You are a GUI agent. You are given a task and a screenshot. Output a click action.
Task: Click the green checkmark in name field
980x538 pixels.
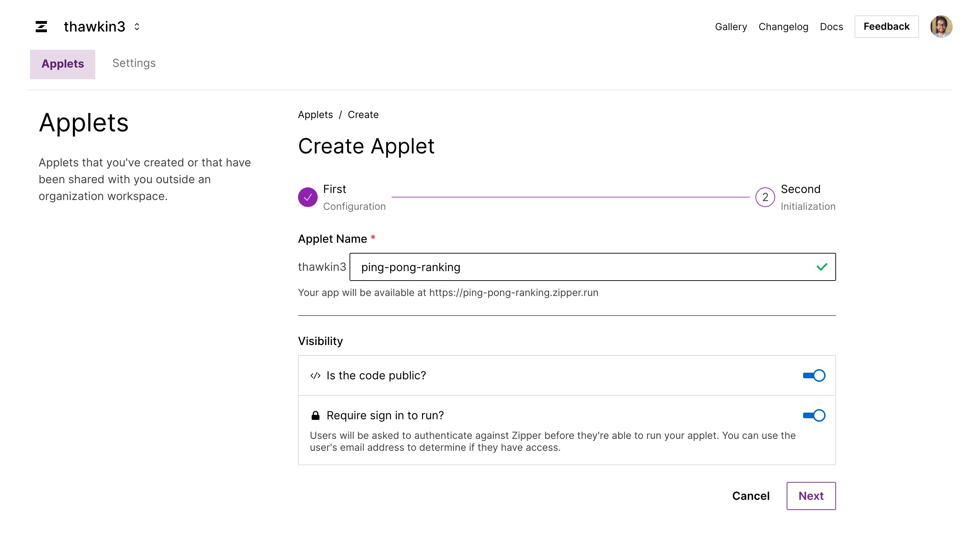822,267
